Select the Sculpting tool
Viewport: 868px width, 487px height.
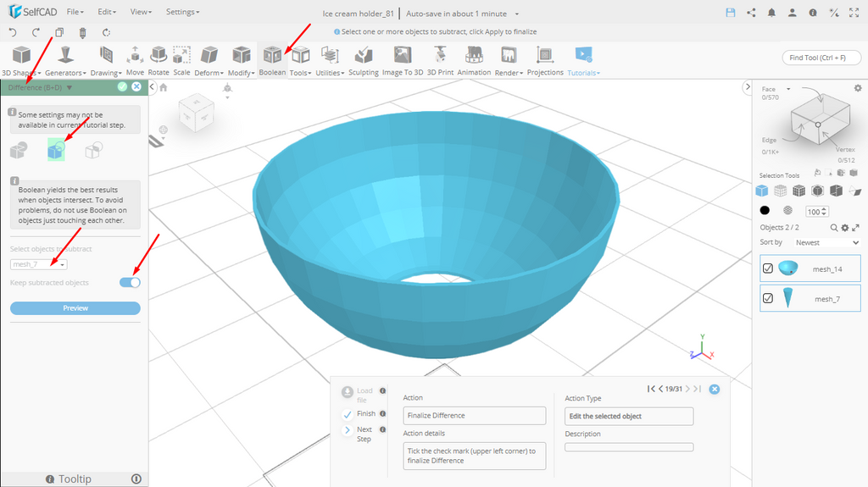click(x=363, y=61)
